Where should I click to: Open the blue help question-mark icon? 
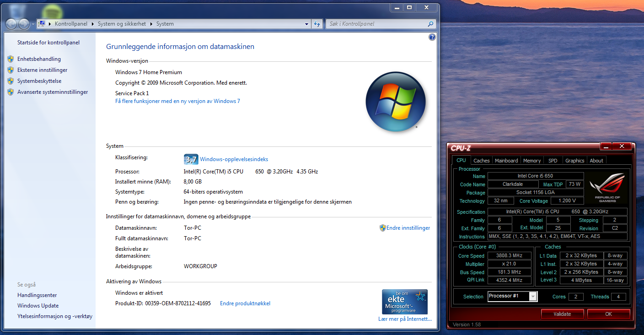(432, 38)
